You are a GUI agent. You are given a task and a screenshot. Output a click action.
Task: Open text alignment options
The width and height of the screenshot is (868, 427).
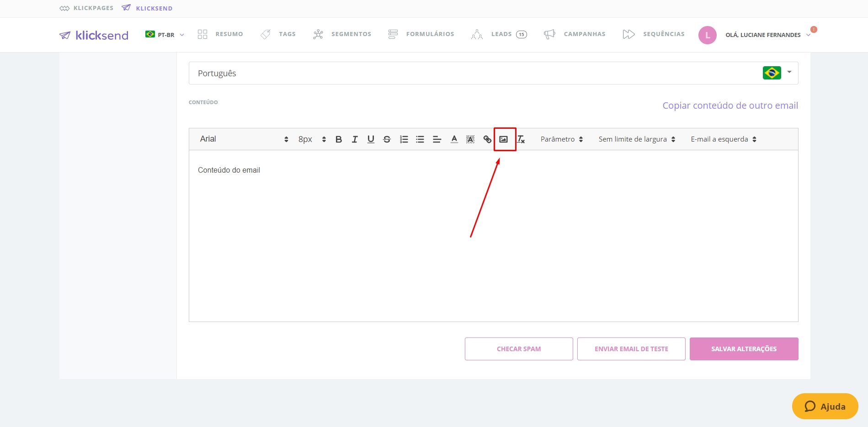click(437, 139)
